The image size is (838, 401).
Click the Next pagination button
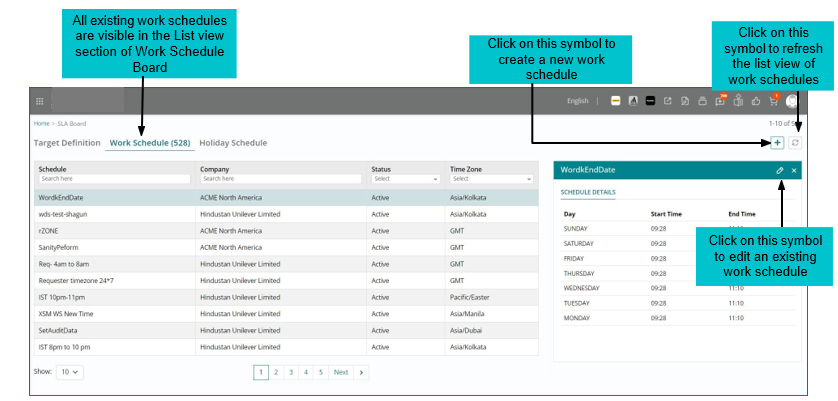tap(341, 373)
